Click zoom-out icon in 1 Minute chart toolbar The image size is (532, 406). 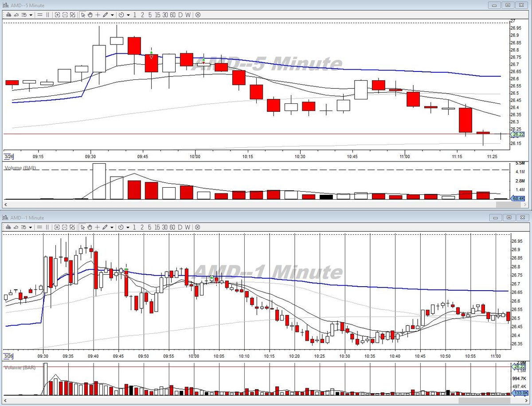65,227
